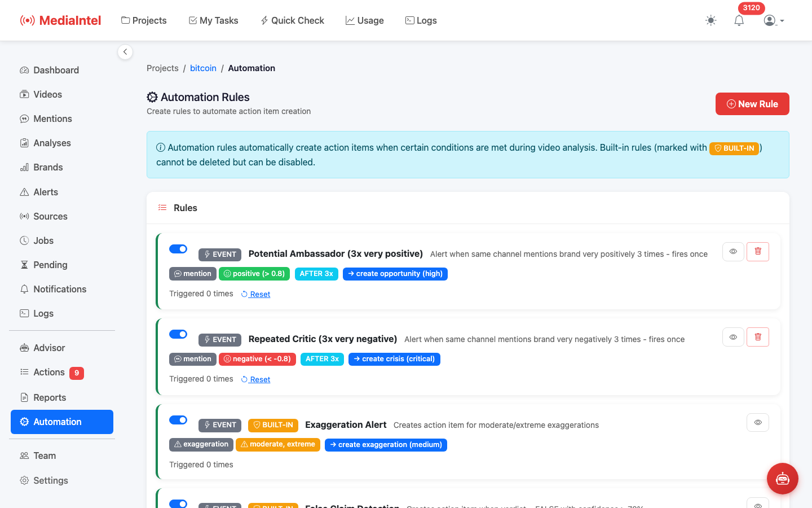Viewport: 812px width, 508px height.
Task: Disable the Potential Ambassador rule
Action: click(x=178, y=248)
